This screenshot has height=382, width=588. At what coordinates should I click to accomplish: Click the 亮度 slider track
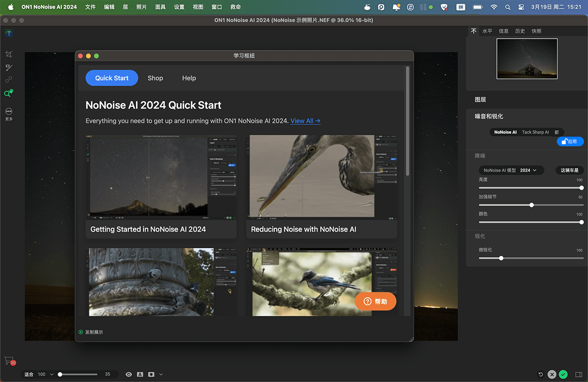(x=531, y=188)
